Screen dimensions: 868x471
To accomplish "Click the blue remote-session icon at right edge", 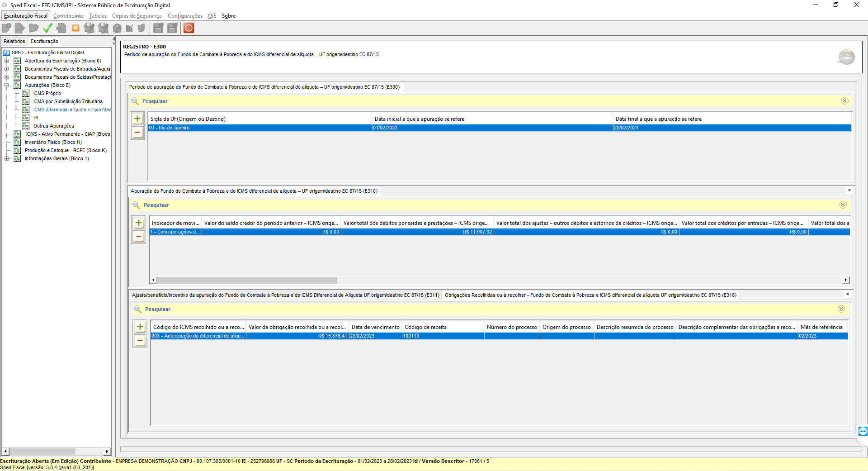I will [x=863, y=431].
